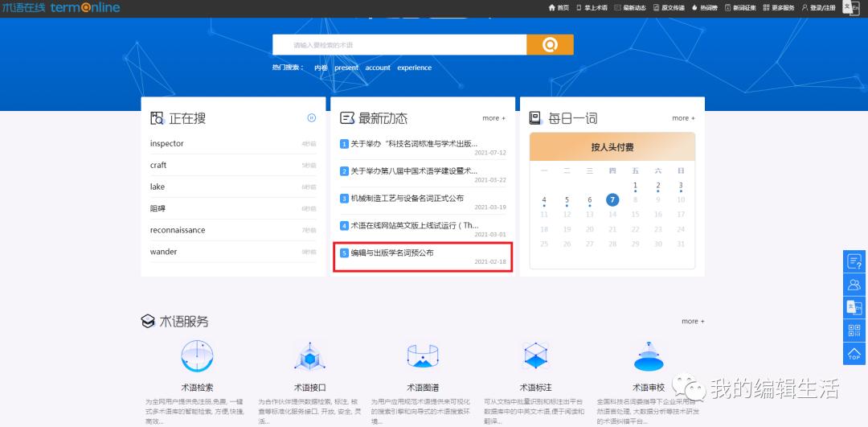Click inspector in the 正在搜 list

(166, 143)
